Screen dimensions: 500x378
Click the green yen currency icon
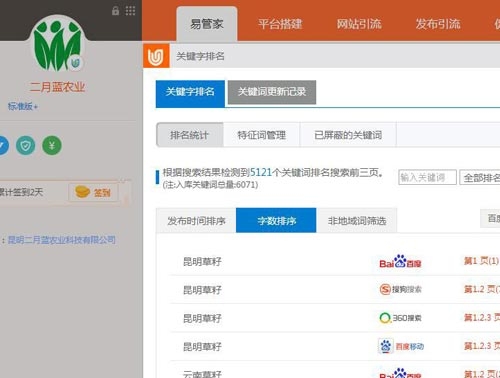(x=52, y=146)
